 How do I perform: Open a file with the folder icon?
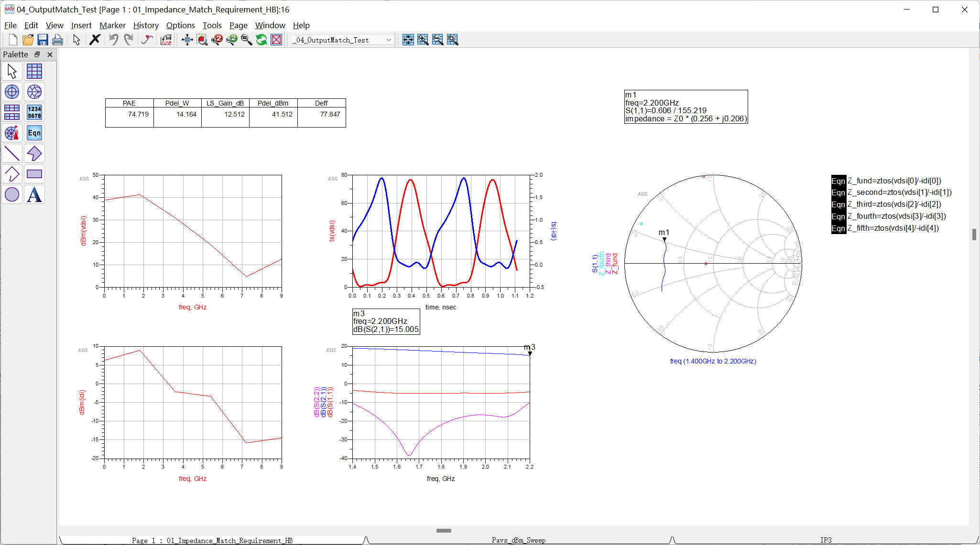coord(28,40)
